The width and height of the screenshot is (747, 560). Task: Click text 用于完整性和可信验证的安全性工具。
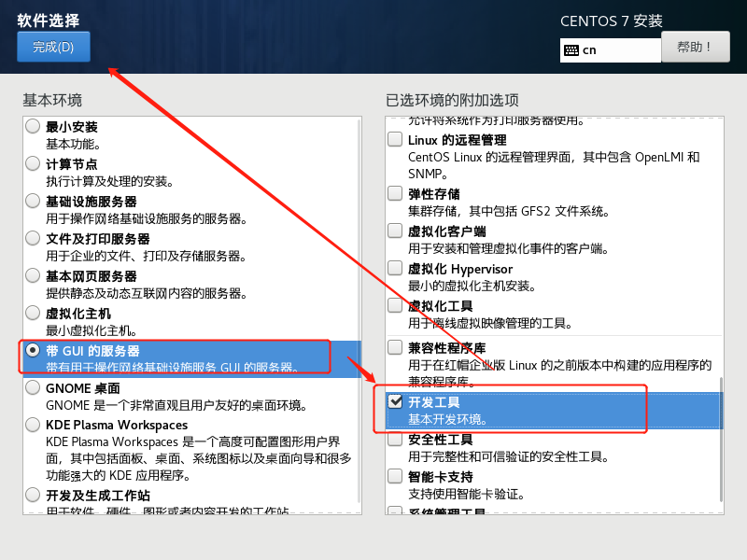click(x=509, y=456)
